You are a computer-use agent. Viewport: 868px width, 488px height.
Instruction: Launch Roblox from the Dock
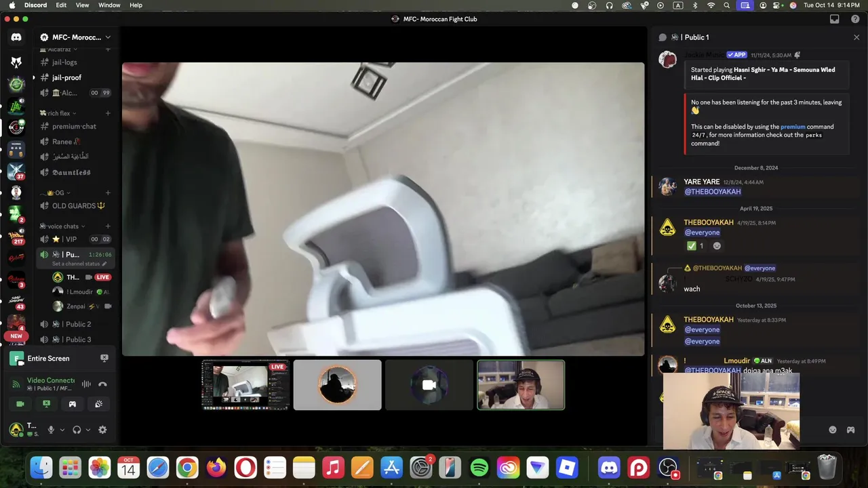tap(567, 468)
